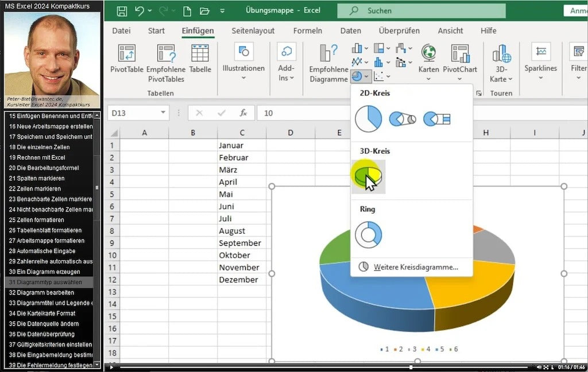The height and width of the screenshot is (372, 588).
Task: Open the Seitenlayout ribbon tab
Action: click(253, 30)
